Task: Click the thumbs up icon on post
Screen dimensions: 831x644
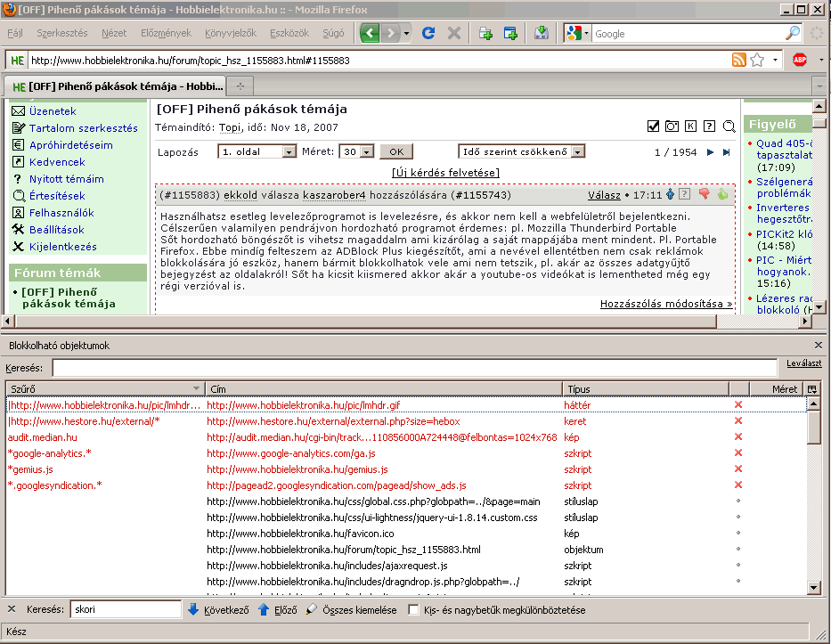Action: coord(723,194)
